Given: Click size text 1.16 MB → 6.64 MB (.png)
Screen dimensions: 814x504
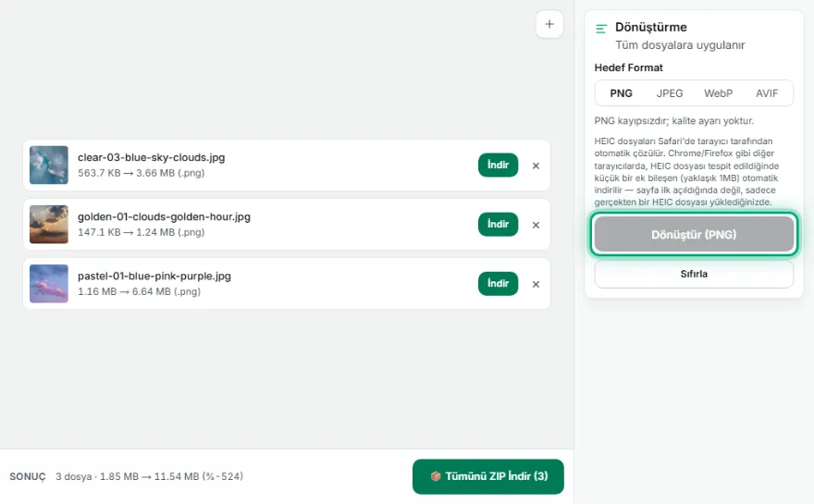Looking at the screenshot, I should [x=139, y=291].
